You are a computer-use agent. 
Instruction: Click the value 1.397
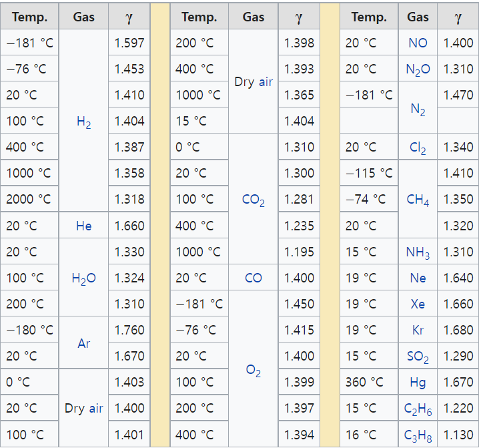299,408
